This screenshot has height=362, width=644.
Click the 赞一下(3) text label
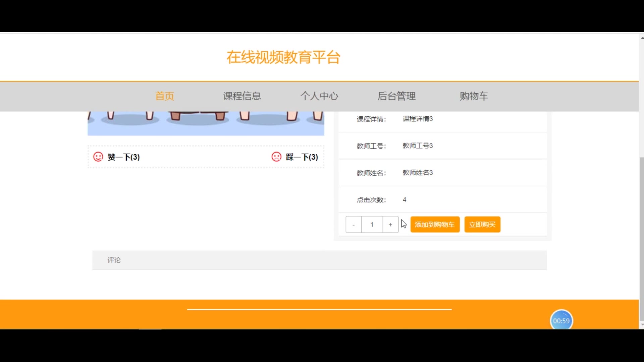coord(123,157)
